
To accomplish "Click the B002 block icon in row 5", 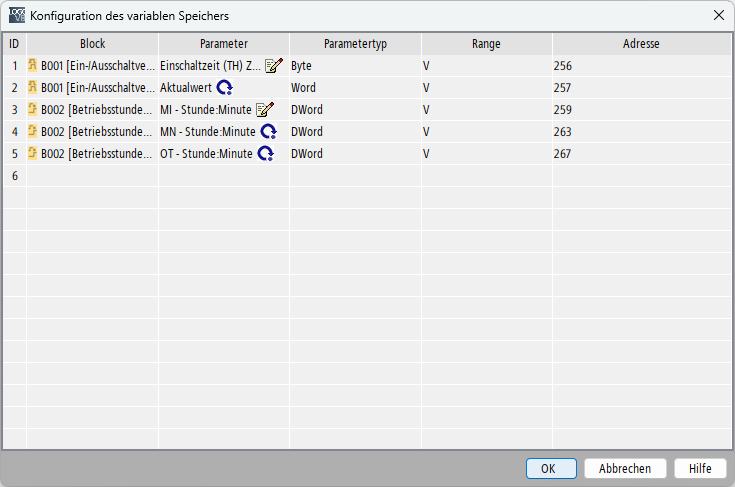I will click(33, 154).
